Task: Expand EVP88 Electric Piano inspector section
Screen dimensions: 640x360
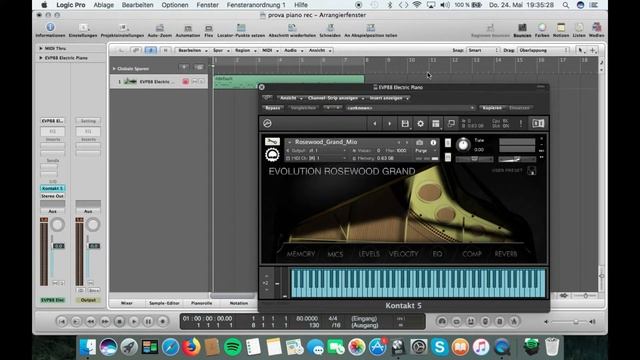Action: pos(41,58)
